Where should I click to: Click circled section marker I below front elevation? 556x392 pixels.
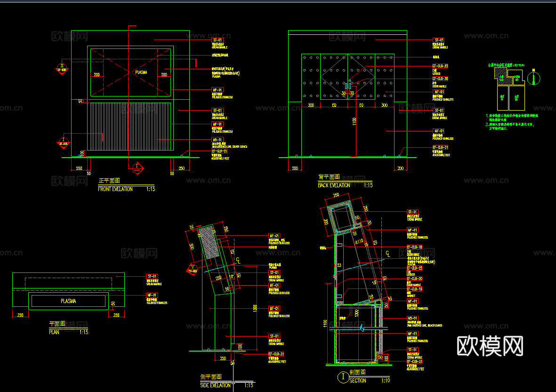137,168
